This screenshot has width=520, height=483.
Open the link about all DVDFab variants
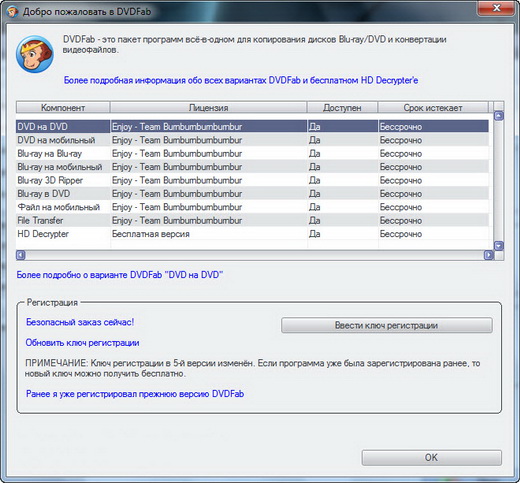(241, 80)
